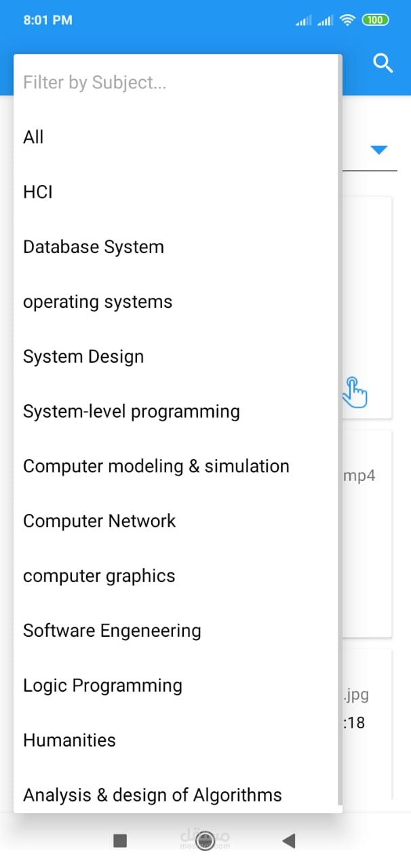Expand the blue dropdown arrow
This screenshot has width=411, height=868.
[378, 150]
